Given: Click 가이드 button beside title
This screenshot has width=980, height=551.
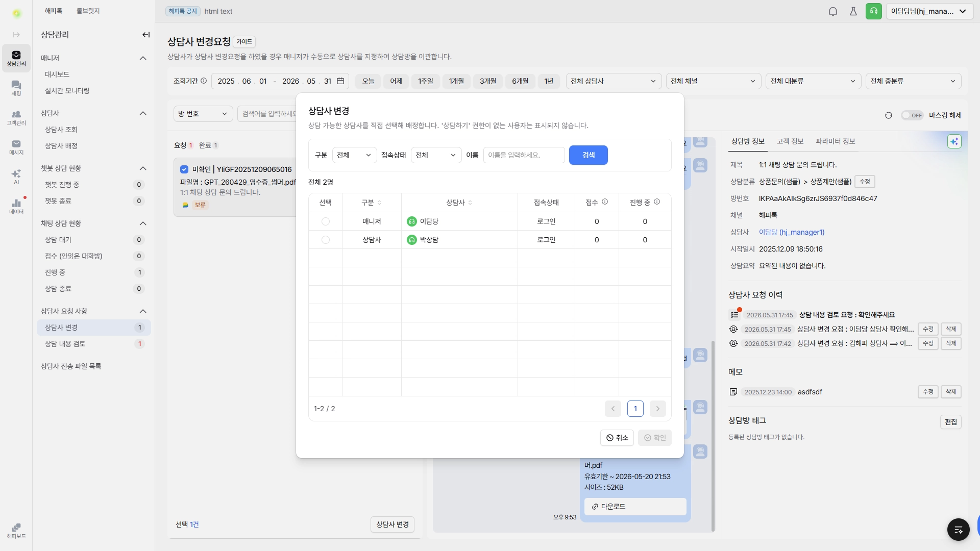Looking at the screenshot, I should tap(244, 42).
